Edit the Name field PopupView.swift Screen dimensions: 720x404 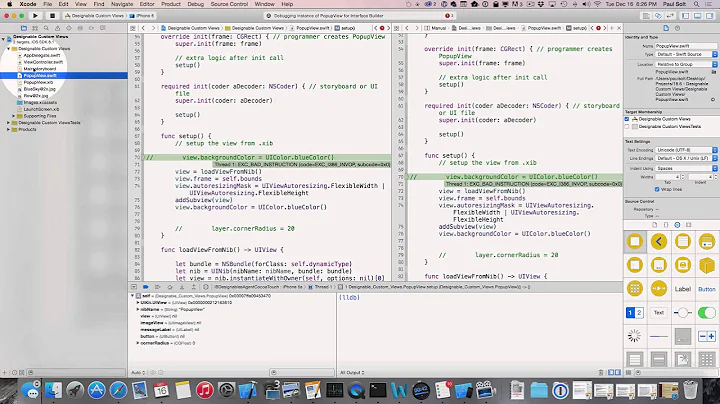point(686,46)
